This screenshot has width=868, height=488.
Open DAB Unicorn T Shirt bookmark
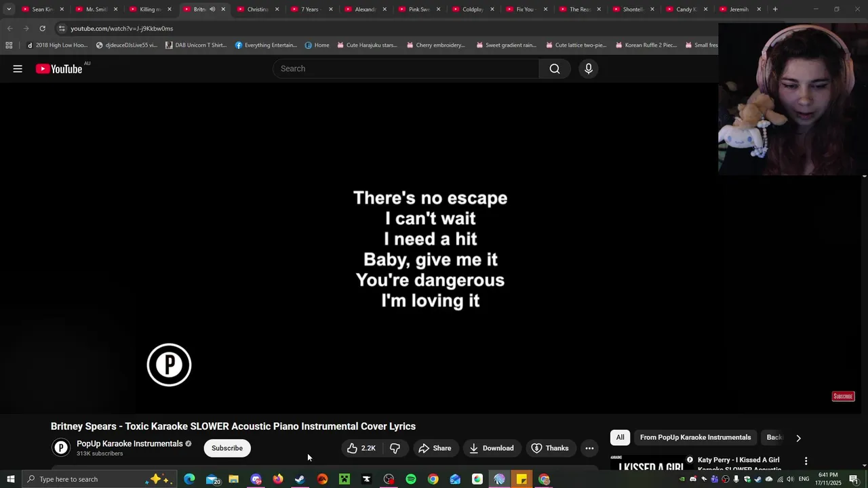[x=195, y=45]
